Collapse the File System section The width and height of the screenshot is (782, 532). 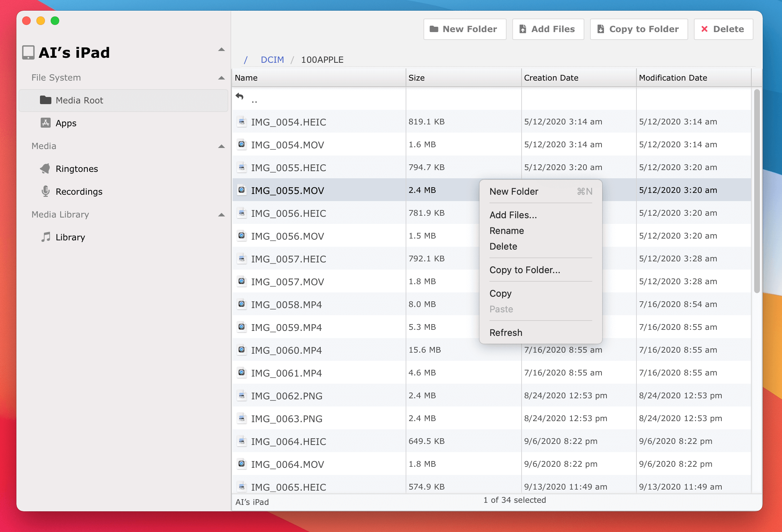coord(221,77)
